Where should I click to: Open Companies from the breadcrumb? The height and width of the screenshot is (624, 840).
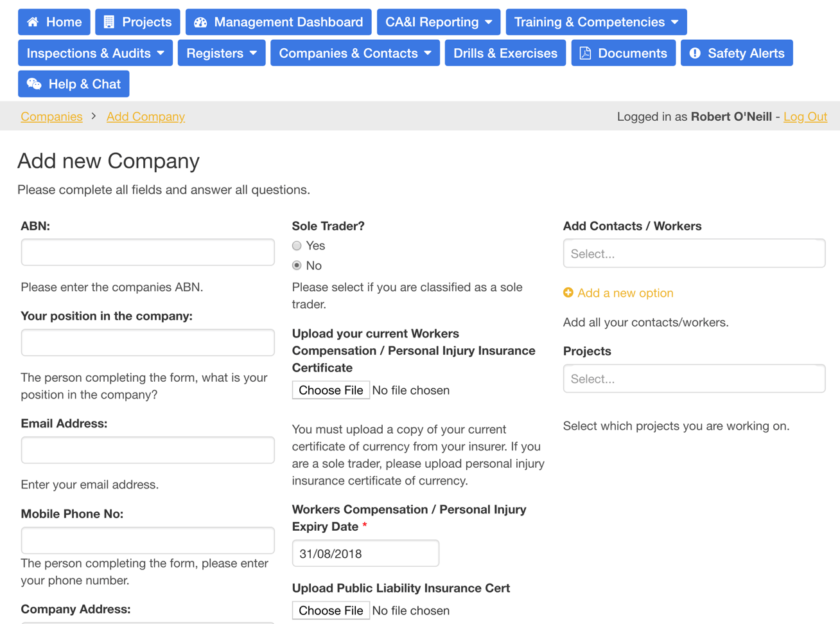[x=51, y=116]
